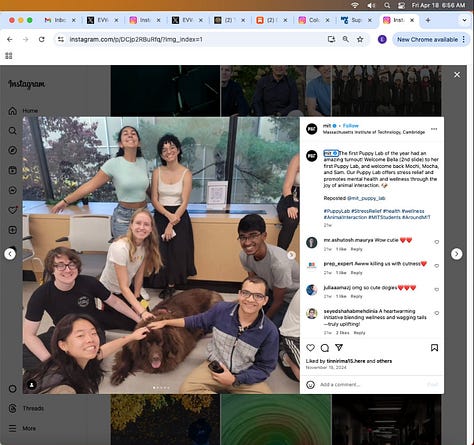Image resolution: width=474 pixels, height=445 pixels.
Task: Advance to next photo slide in carousel
Action: (x=291, y=255)
